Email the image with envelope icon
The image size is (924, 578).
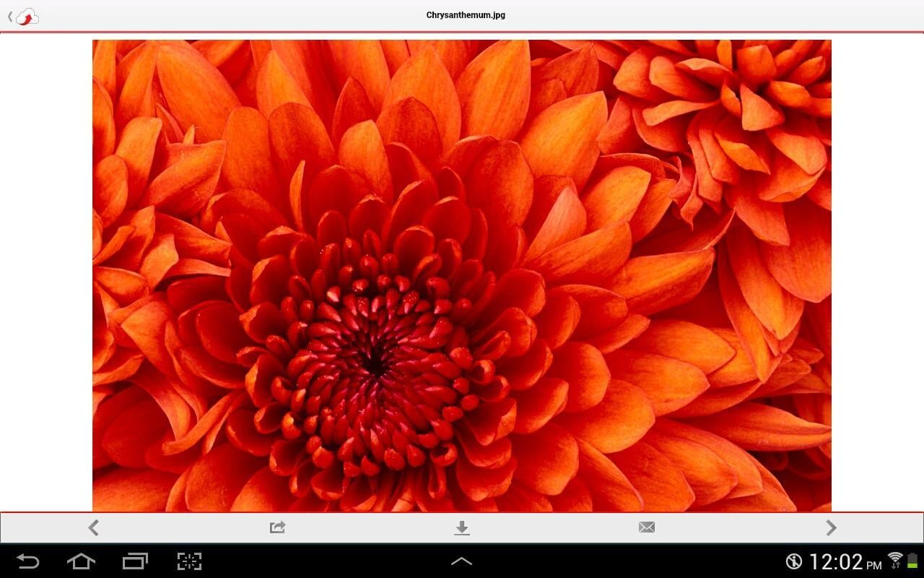pyautogui.click(x=647, y=527)
